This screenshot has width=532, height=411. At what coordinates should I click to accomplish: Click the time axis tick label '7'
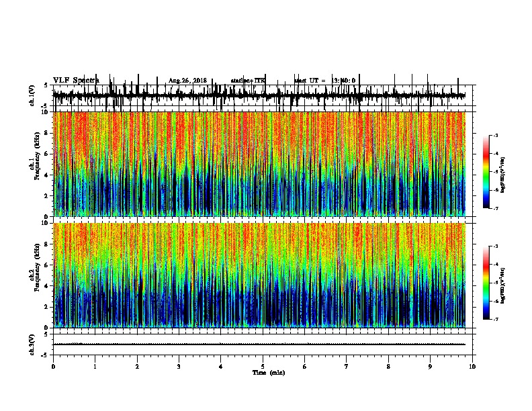pos(347,367)
